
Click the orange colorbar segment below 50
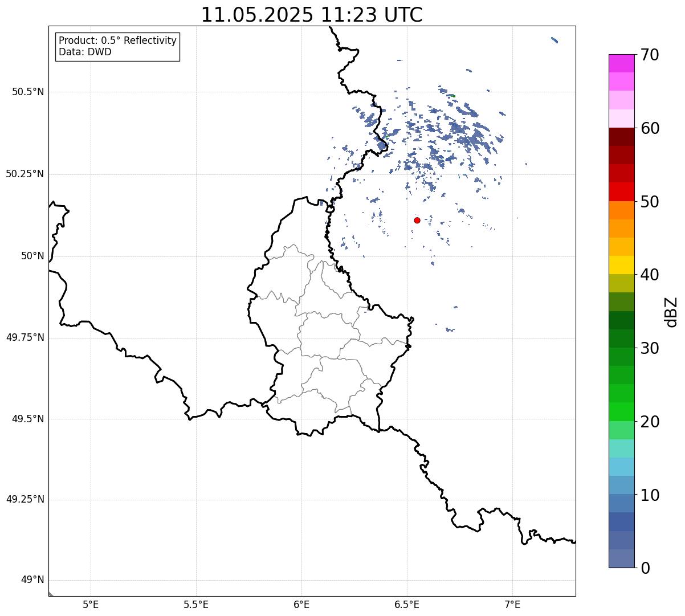pos(621,210)
